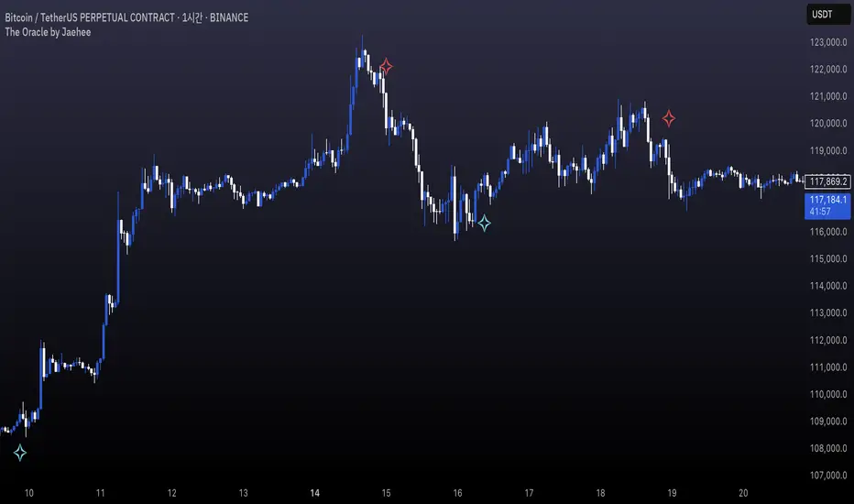Click date 12 on the time axis
Screen dimensions: 854x504
point(171,493)
